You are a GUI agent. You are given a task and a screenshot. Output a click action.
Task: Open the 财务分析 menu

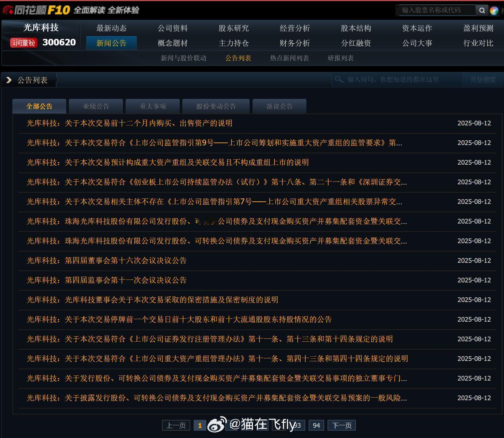click(295, 43)
